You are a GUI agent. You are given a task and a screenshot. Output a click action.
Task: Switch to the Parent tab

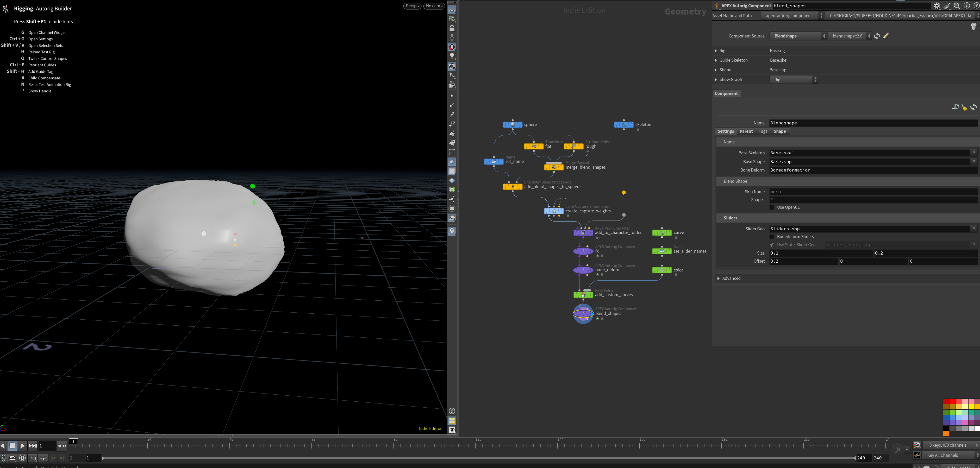tap(746, 131)
